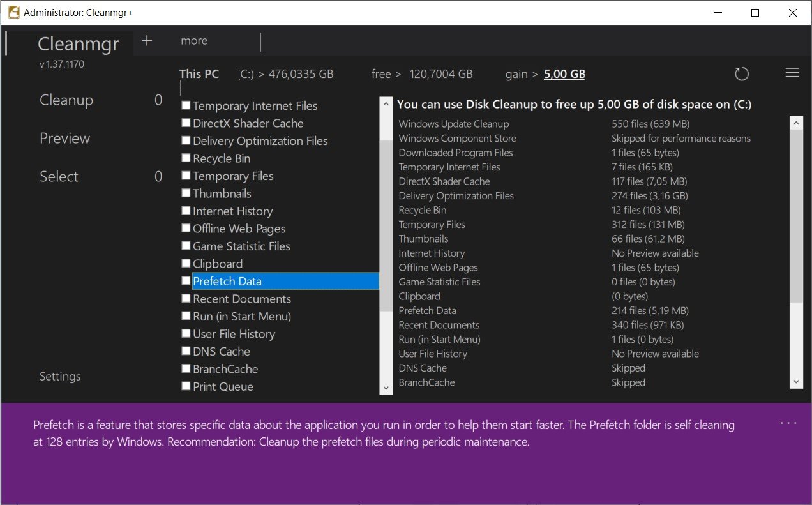Viewport: 812px width, 505px height.
Task: Toggle the Clipboard checkbox
Action: (186, 263)
